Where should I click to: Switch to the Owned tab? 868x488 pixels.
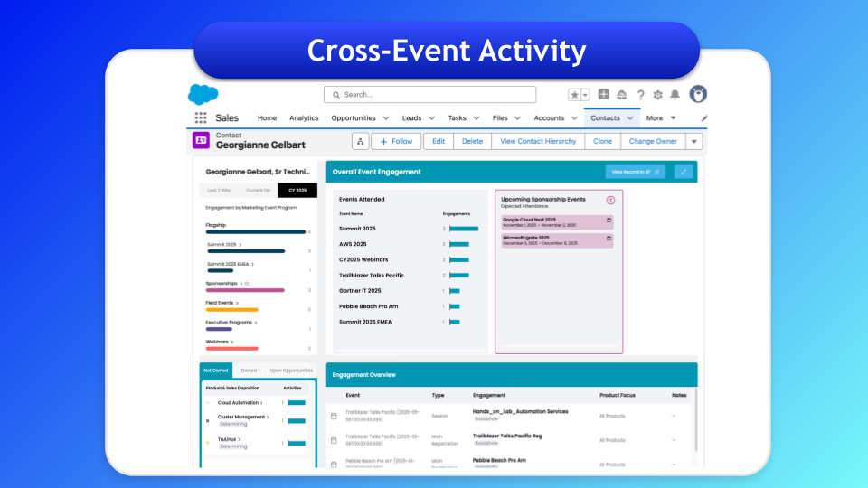point(249,371)
